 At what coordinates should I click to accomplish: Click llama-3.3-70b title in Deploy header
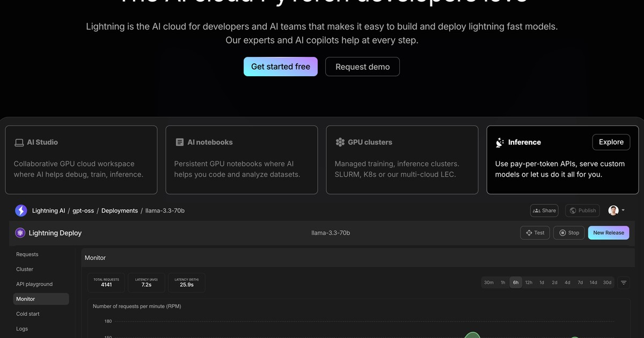331,233
